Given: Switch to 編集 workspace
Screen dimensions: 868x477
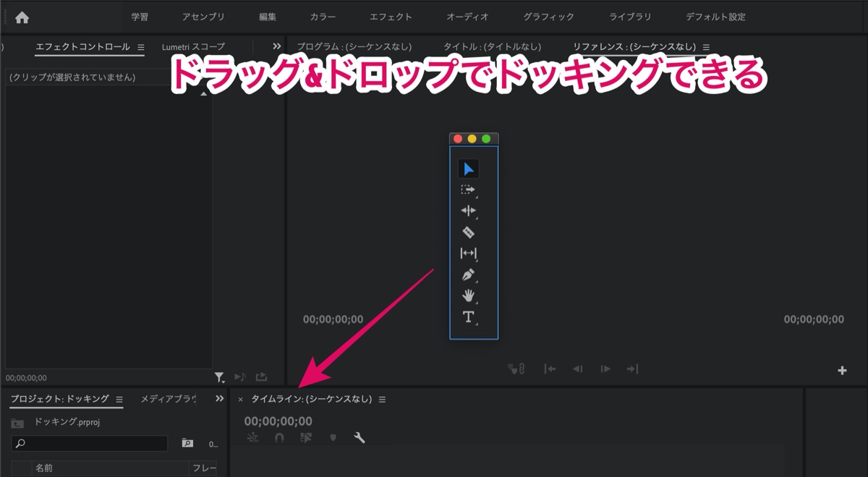Looking at the screenshot, I should (x=268, y=17).
